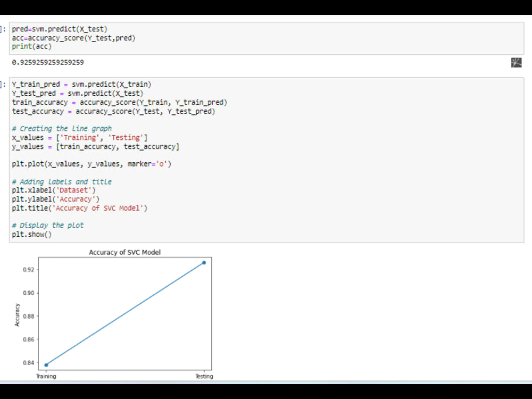This screenshot has height=399, width=532.
Task: Click the comment '# Creating the line graph'
Action: (x=62, y=129)
